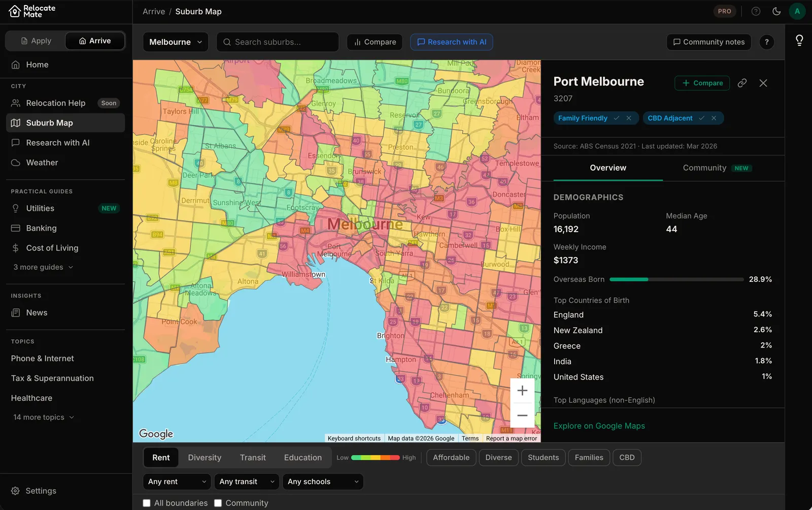Image resolution: width=812 pixels, height=510 pixels.
Task: Click the Low-High rent color legend
Action: [376, 458]
